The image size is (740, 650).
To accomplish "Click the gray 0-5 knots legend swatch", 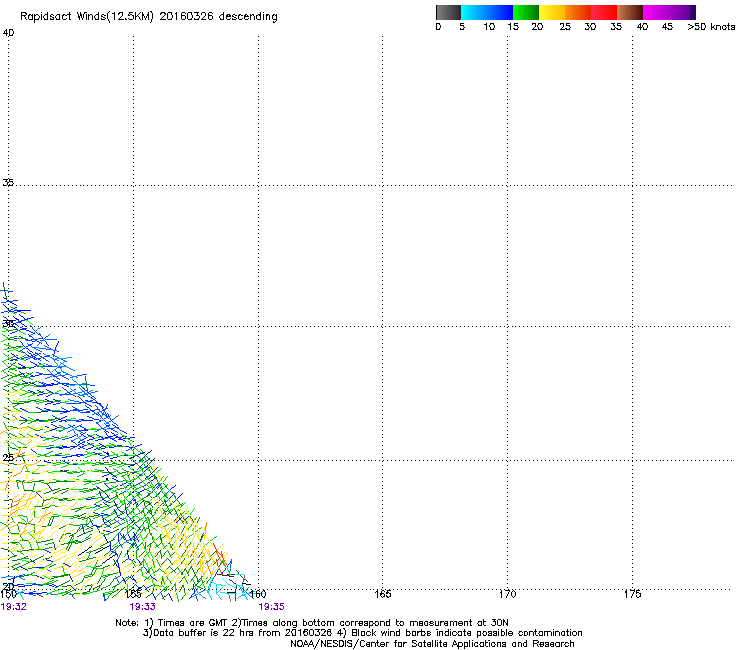I will point(448,12).
